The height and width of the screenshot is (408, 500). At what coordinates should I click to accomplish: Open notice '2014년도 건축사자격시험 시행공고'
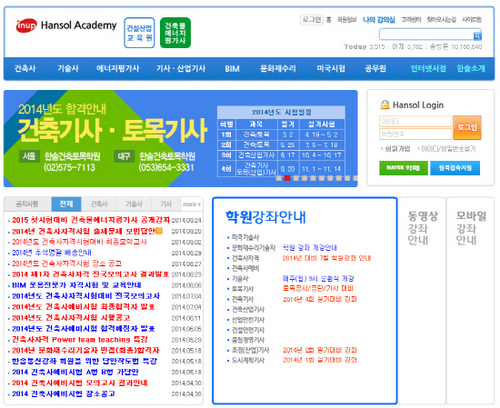(71, 318)
